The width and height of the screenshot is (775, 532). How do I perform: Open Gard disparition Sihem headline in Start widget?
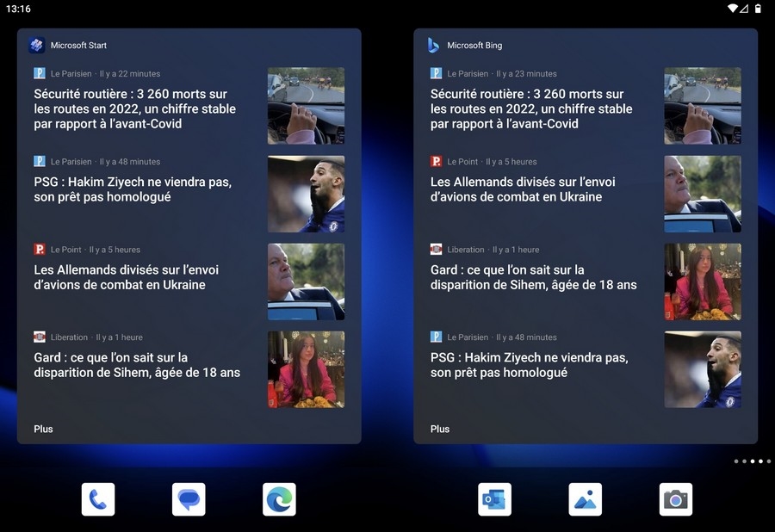[137, 365]
